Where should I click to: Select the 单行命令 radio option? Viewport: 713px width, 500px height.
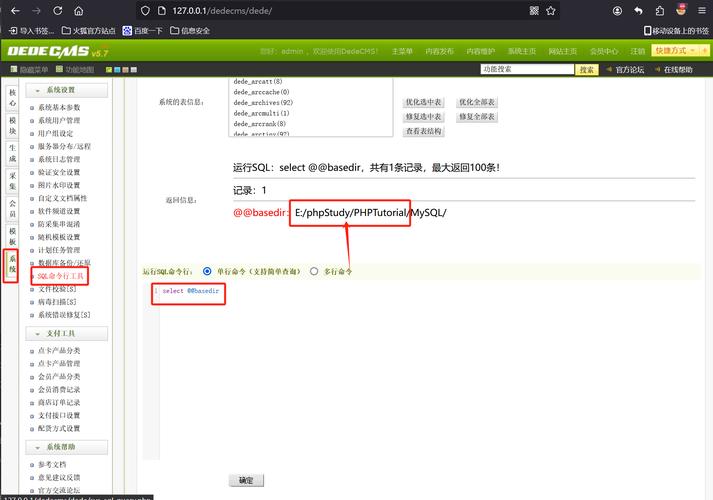click(x=207, y=271)
